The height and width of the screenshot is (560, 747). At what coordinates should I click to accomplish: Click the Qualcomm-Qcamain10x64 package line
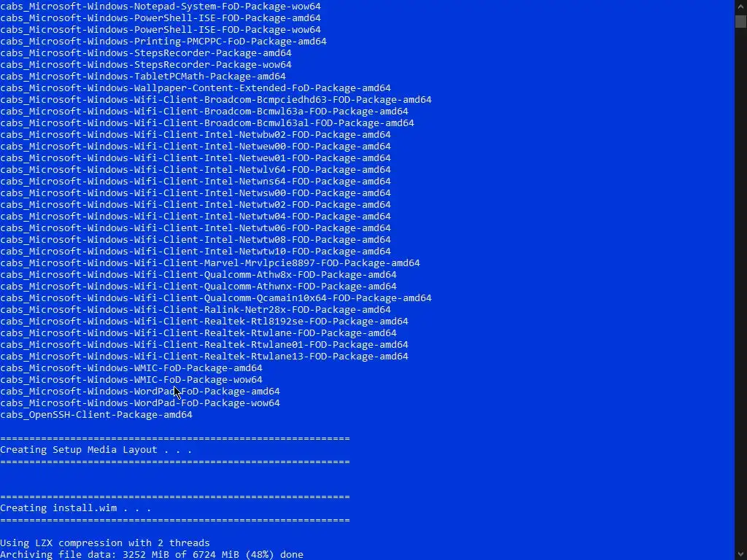coord(216,298)
